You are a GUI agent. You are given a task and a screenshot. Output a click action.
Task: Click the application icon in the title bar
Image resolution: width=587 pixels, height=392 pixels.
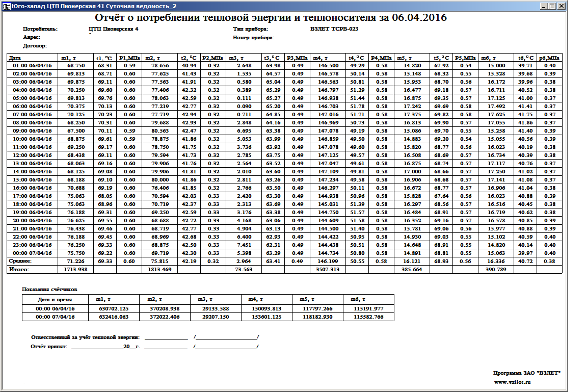tap(6, 6)
